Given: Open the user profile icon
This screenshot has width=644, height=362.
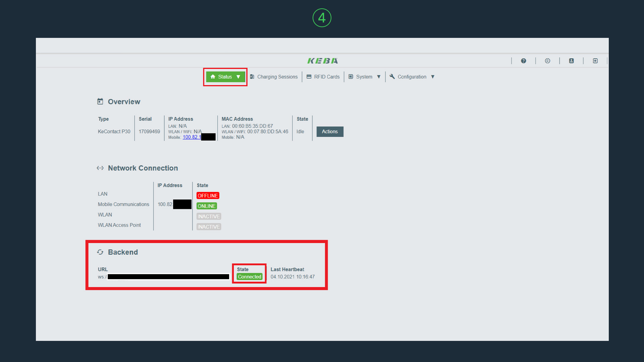Looking at the screenshot, I should point(571,61).
